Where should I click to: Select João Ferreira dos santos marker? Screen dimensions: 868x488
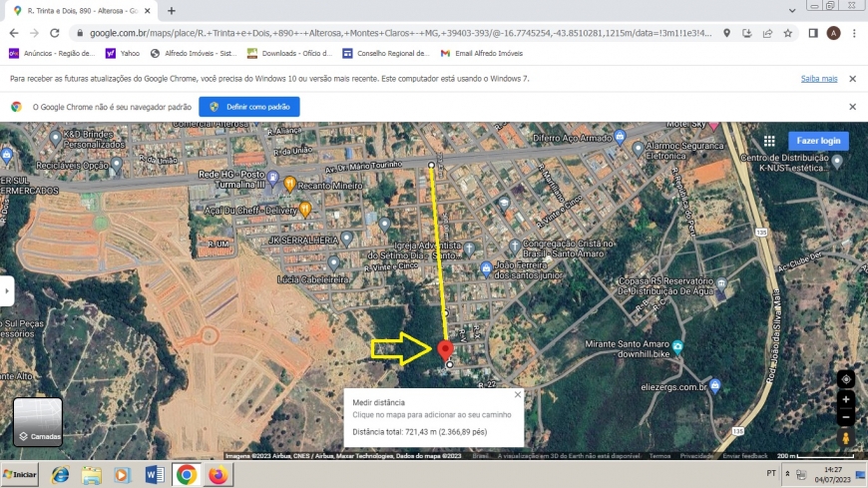[486, 268]
